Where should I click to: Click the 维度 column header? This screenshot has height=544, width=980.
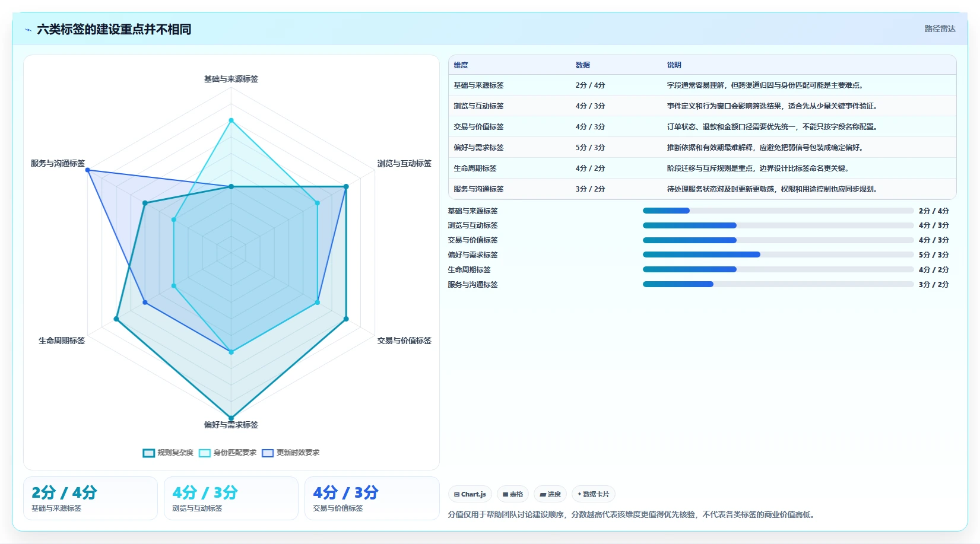click(x=461, y=65)
